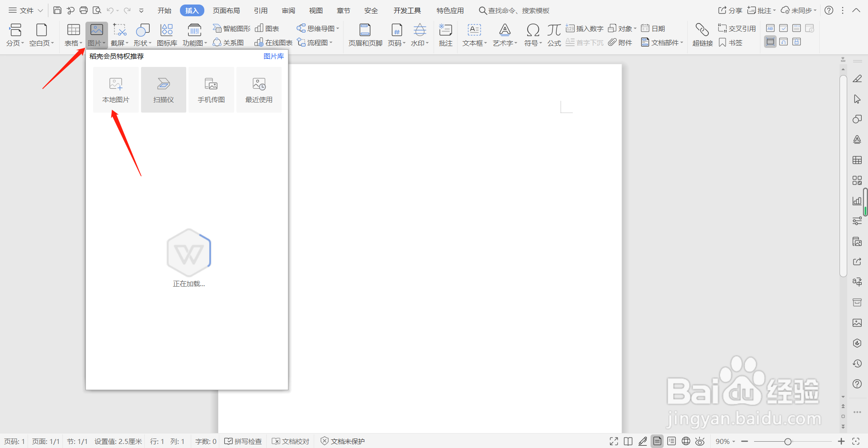Insert a 交叉引用 cross reference

[737, 28]
